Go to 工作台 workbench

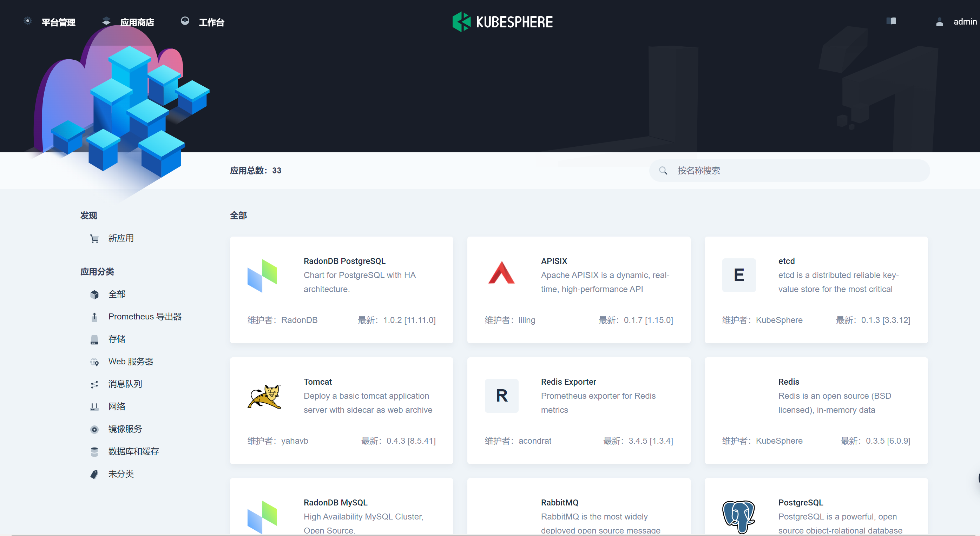[x=211, y=22]
